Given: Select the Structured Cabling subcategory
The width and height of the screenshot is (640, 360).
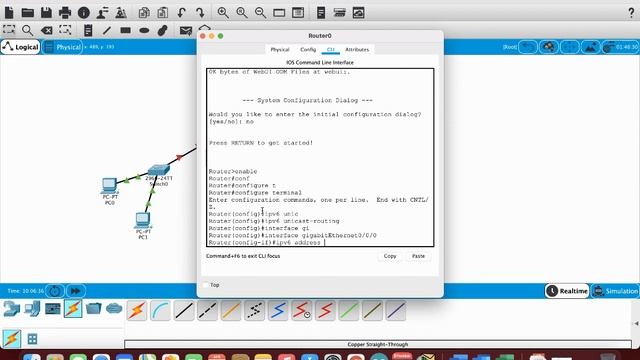Looking at the screenshot, I should [32, 339].
